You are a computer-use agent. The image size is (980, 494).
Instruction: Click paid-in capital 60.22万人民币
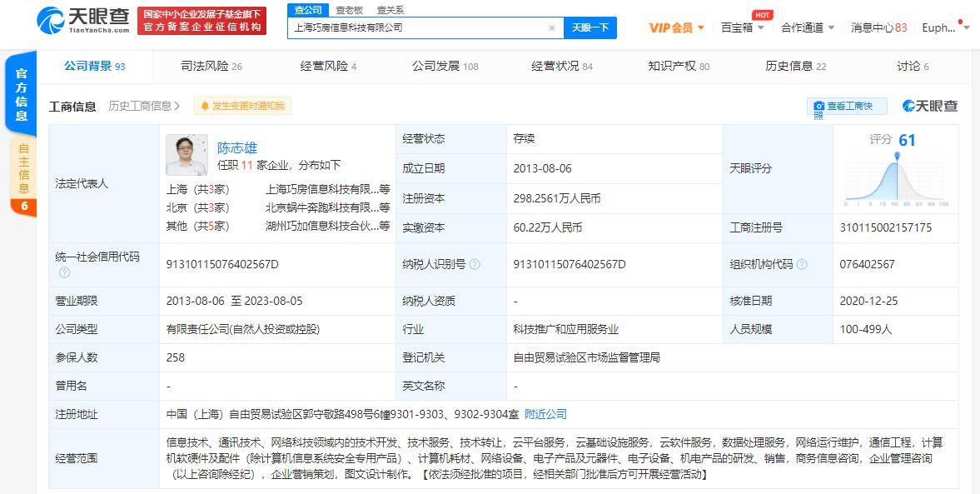coord(548,228)
